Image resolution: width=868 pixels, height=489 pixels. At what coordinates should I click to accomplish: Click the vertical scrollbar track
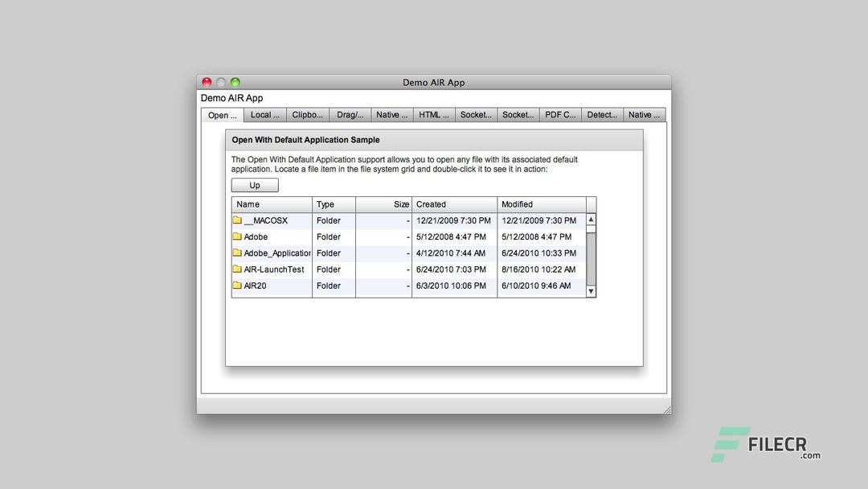(x=589, y=253)
